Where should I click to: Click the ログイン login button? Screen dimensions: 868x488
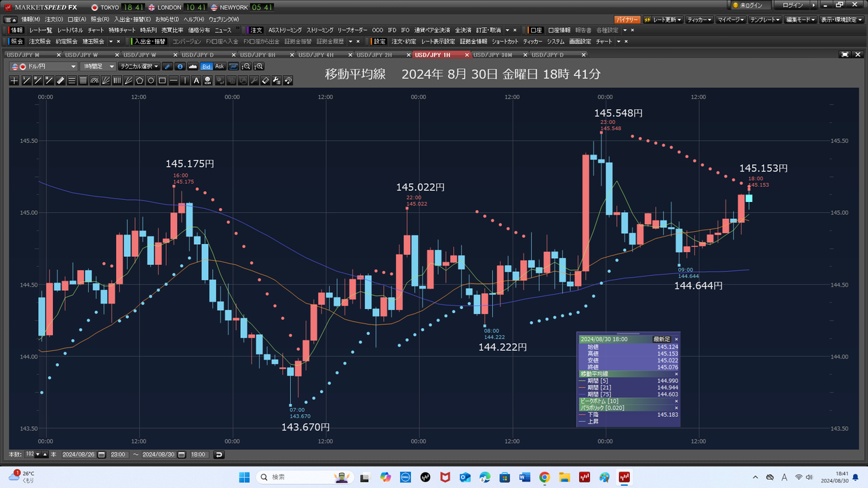[x=792, y=5]
